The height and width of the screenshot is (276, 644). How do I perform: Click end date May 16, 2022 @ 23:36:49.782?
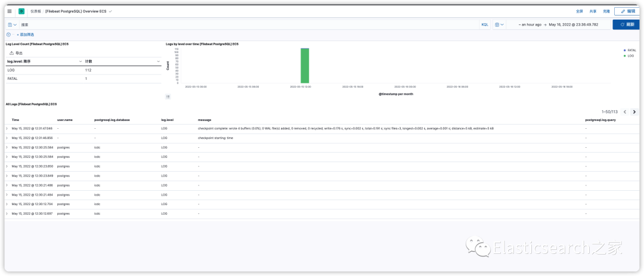point(574,24)
